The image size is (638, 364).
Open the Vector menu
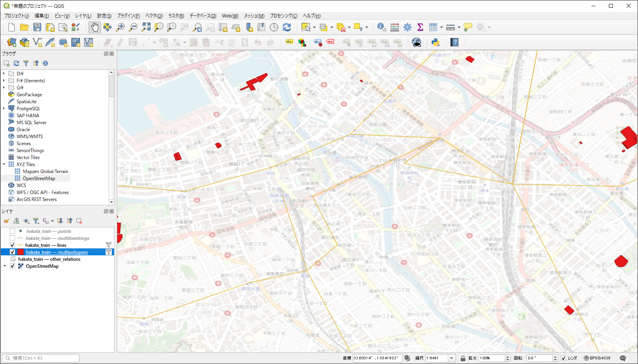coord(154,16)
